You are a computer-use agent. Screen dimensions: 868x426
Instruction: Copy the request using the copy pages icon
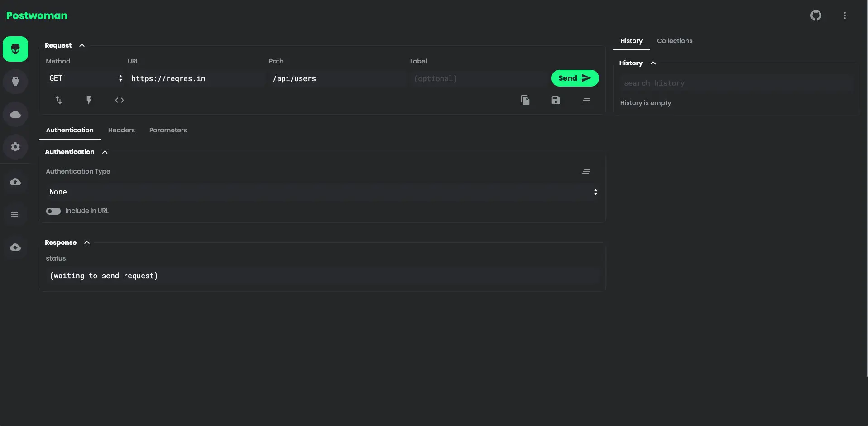(525, 100)
